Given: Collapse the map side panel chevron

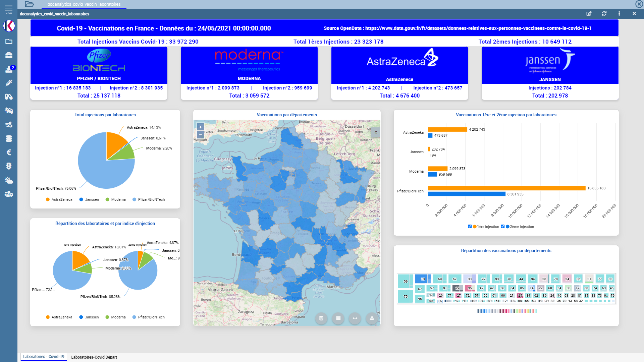Looking at the screenshot, I should 376,132.
